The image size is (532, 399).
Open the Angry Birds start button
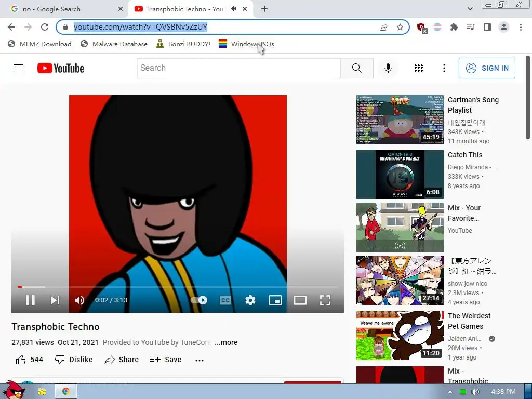13,390
